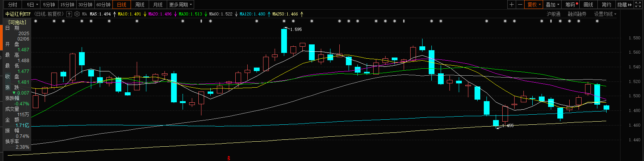This screenshot has height=161, width=644.
Task: Click the double-arrow icon beside 隐藏
Action: tap(630, 5)
